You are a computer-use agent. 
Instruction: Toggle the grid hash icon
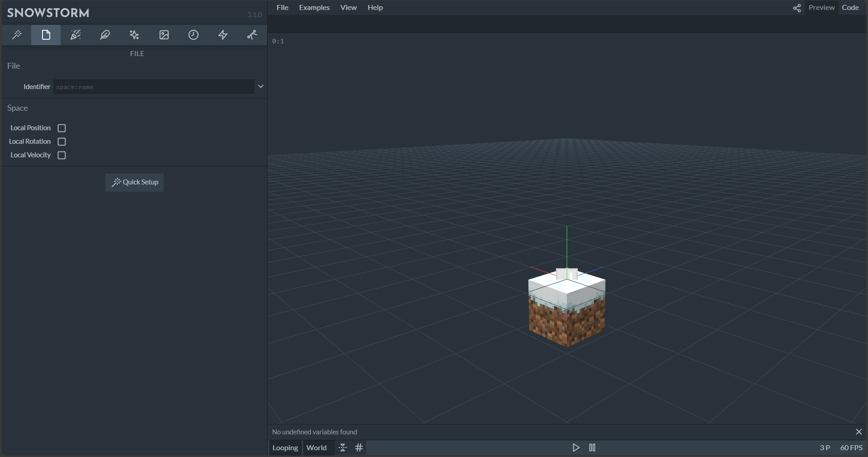coord(359,448)
